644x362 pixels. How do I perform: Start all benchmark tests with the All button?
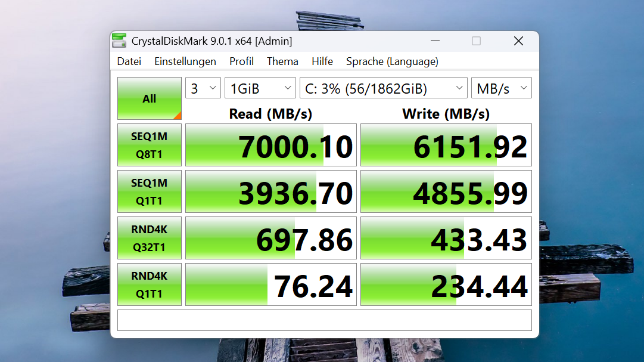coord(149,98)
